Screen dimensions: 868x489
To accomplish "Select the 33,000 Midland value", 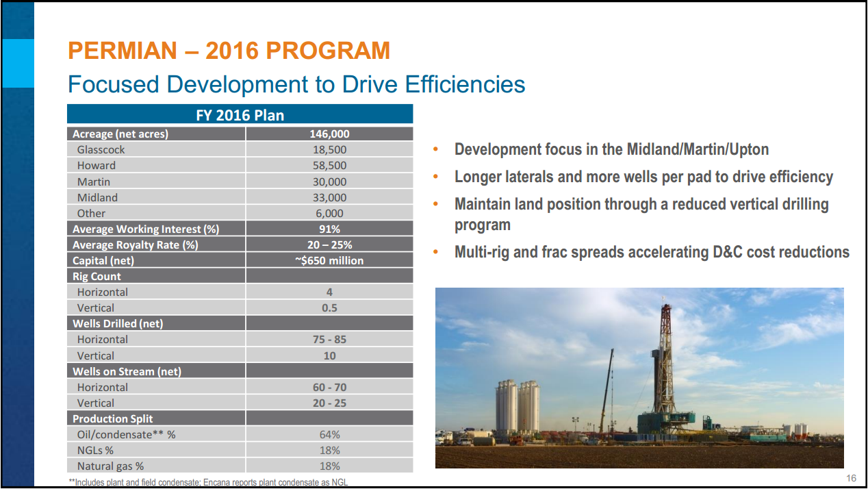I will pyautogui.click(x=329, y=197).
